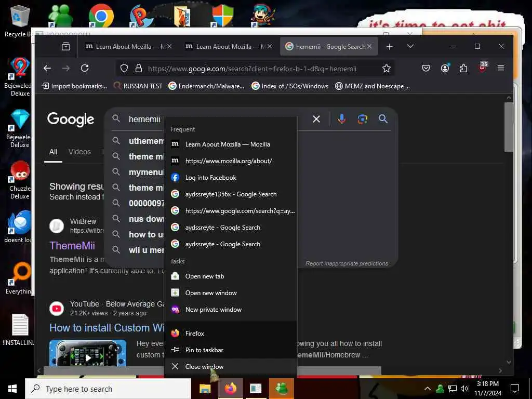Open MEMZ and Noescape bookmark
This screenshot has width=532, height=399.
372,86
